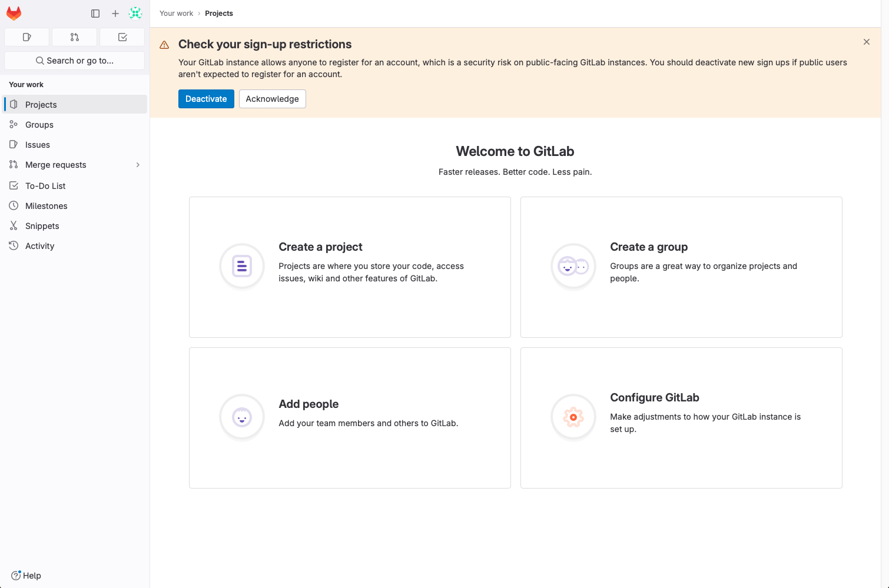Viewport: 889px width, 588px height.
Task: Click the warning triangle icon
Action: click(164, 45)
